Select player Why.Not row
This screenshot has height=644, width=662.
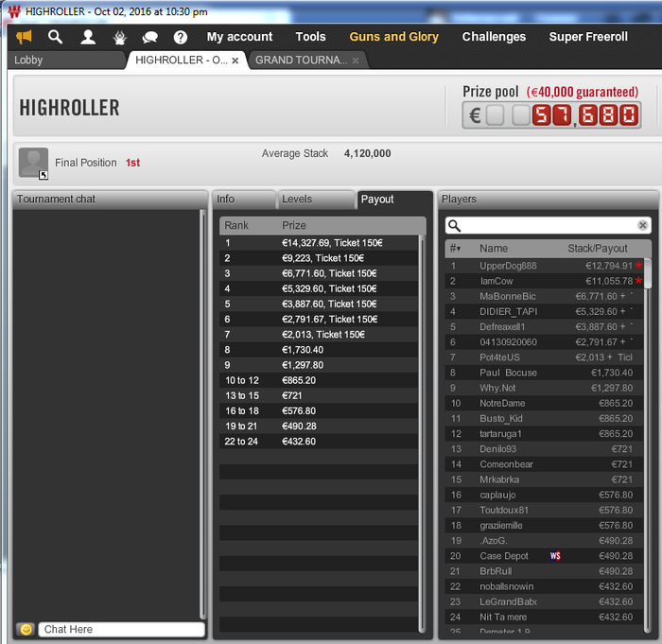pos(544,388)
